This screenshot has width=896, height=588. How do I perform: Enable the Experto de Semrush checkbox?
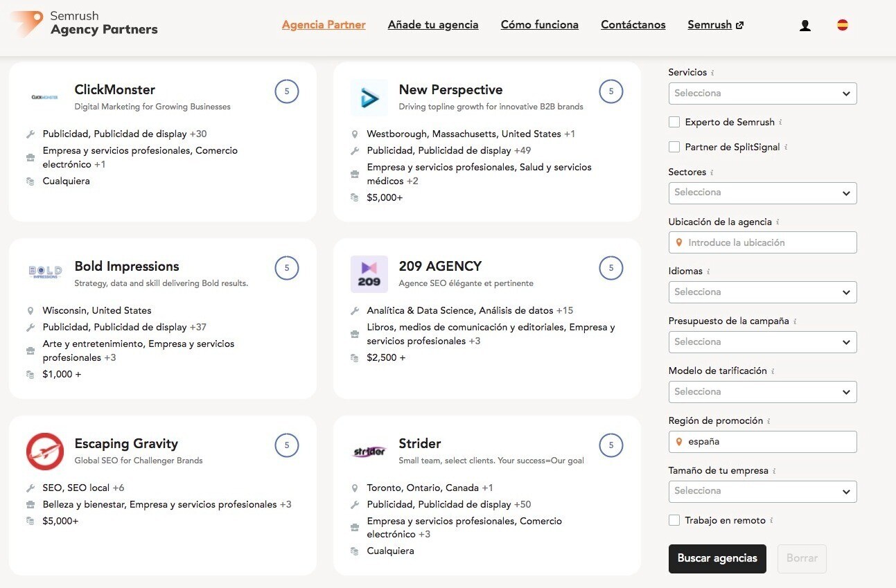tap(674, 122)
